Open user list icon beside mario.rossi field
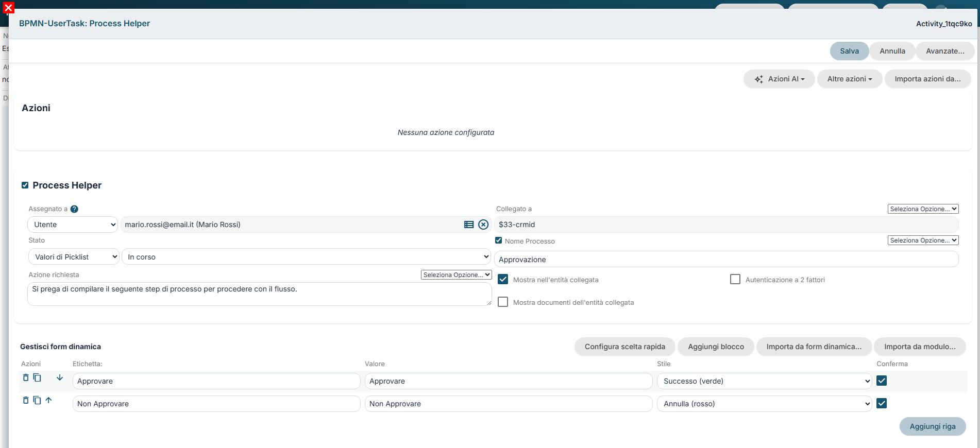The image size is (980, 448). click(x=469, y=225)
